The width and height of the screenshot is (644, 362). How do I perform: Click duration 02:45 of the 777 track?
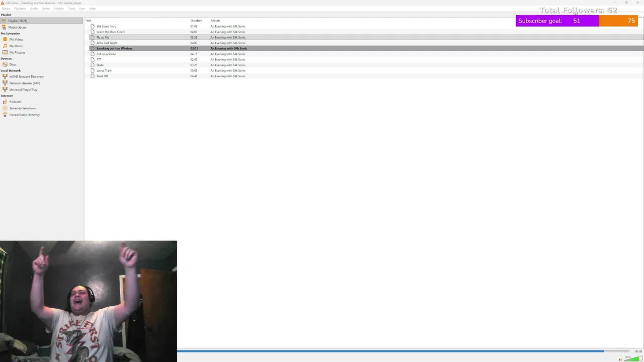[194, 59]
